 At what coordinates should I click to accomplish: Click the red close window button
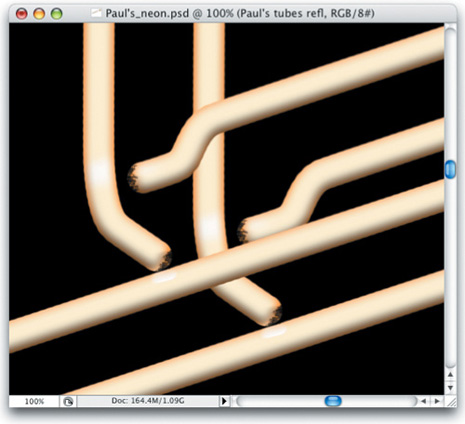22,14
